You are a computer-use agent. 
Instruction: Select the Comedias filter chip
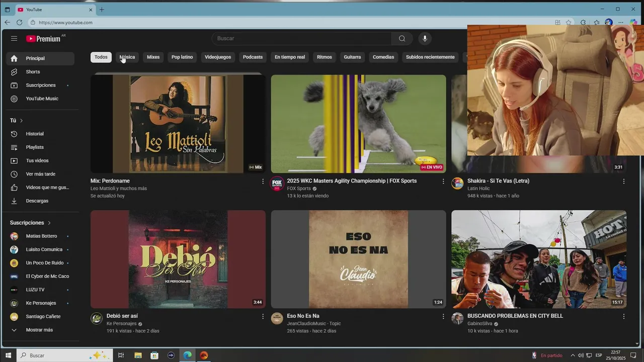383,57
